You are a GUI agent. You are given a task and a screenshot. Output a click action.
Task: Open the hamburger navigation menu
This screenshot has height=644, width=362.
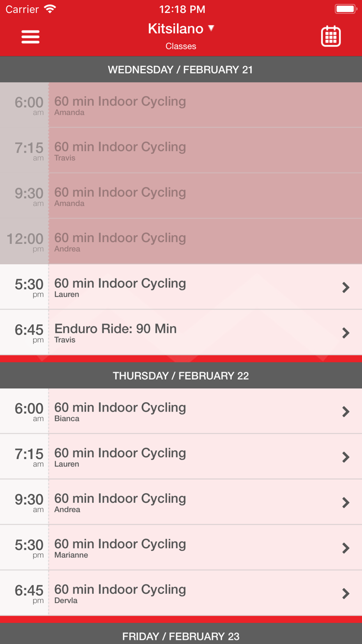[x=30, y=37]
